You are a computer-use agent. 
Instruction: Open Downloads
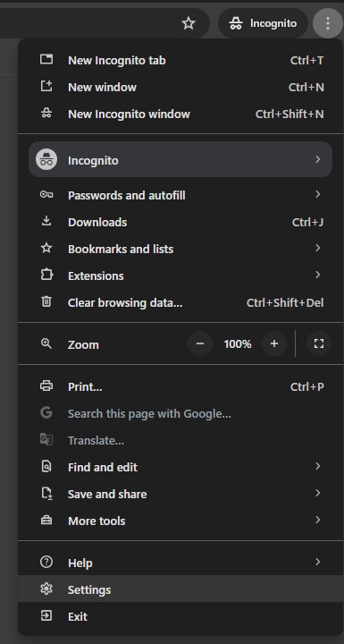(x=180, y=222)
